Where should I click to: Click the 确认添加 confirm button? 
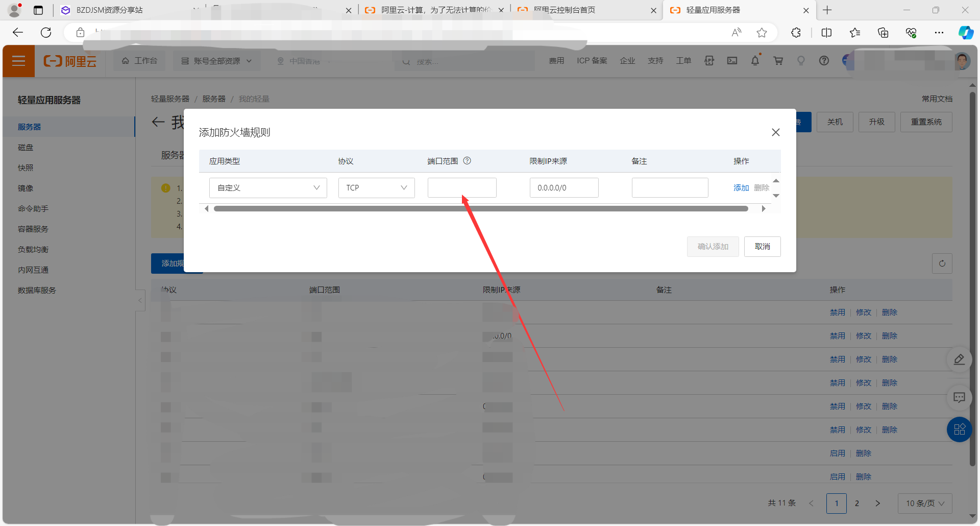[713, 247]
